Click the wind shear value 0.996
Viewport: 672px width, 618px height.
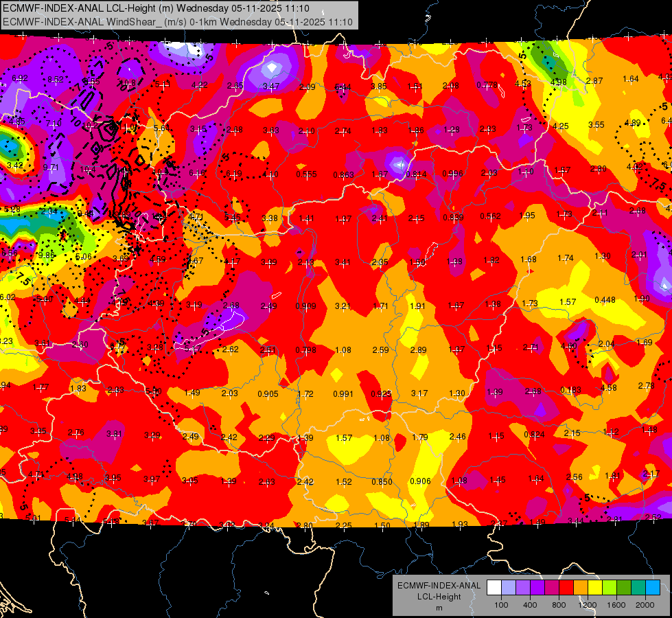point(452,173)
